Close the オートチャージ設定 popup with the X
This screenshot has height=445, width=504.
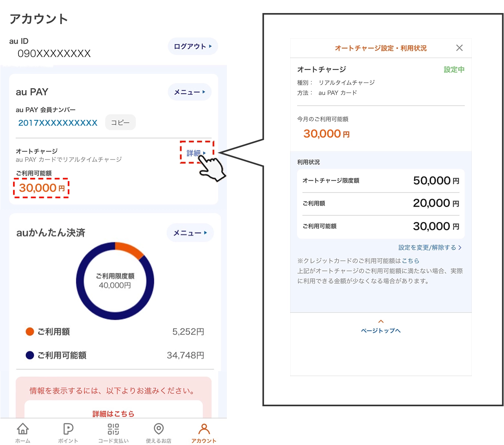(459, 48)
